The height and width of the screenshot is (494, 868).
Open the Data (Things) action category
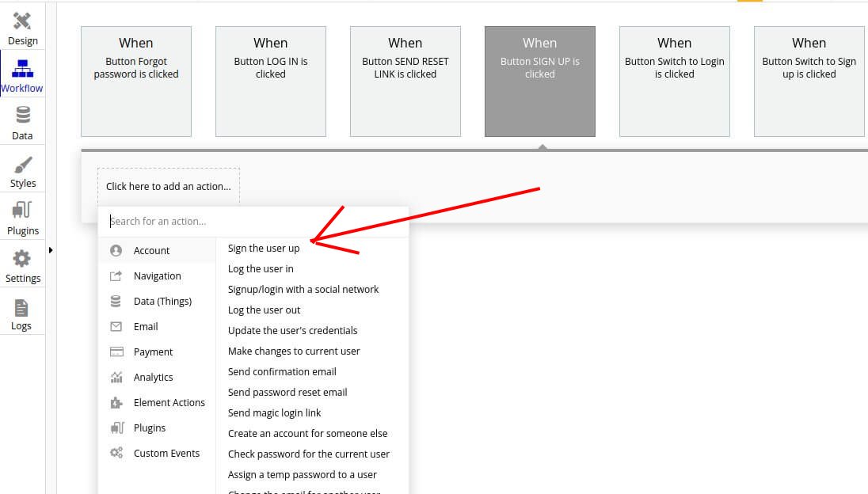point(162,301)
